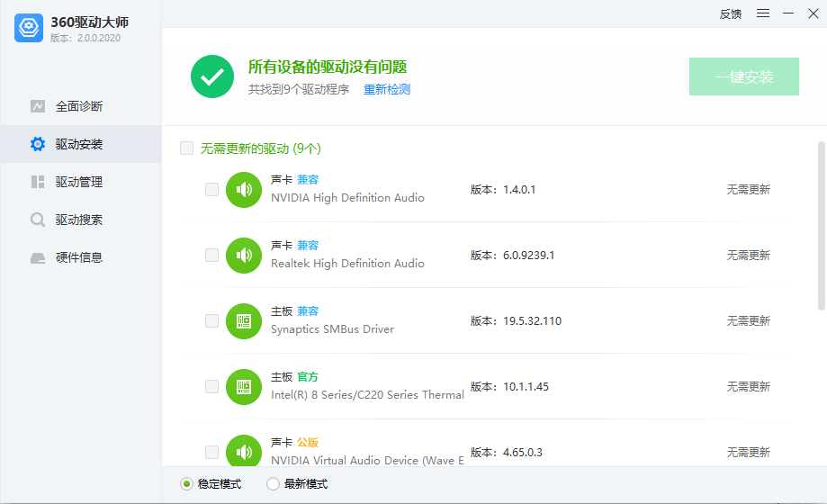Image resolution: width=827 pixels, height=504 pixels.
Task: Select the Synaptics SMBus Driver name text
Action: (x=332, y=329)
